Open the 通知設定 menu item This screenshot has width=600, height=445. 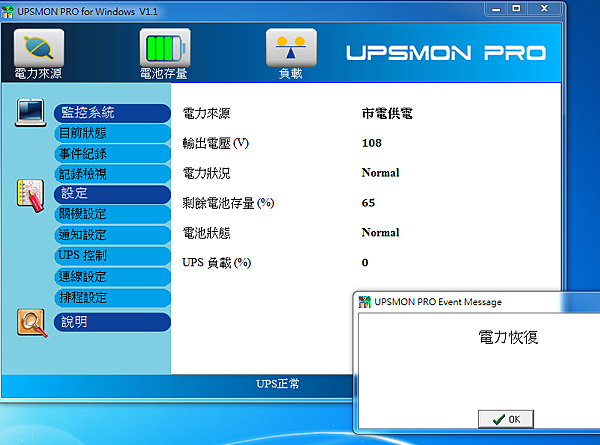pos(112,235)
